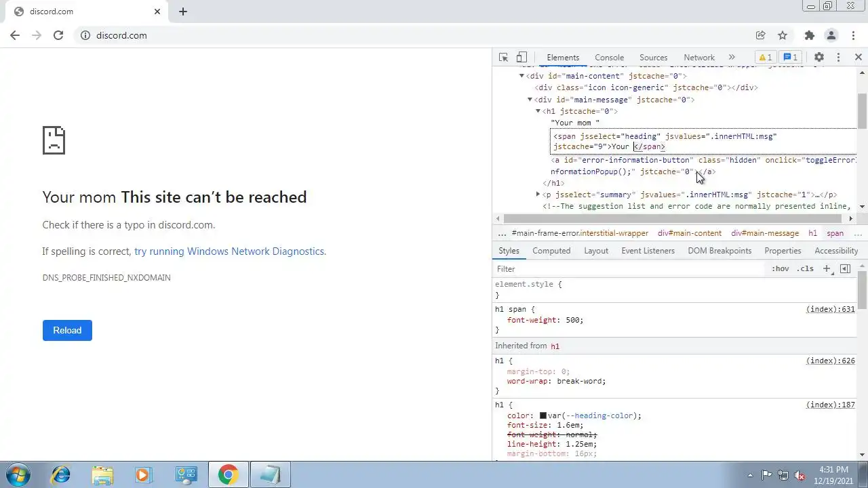Open the Chrome three-dot menu
This screenshot has width=868, height=488.
(x=852, y=35)
